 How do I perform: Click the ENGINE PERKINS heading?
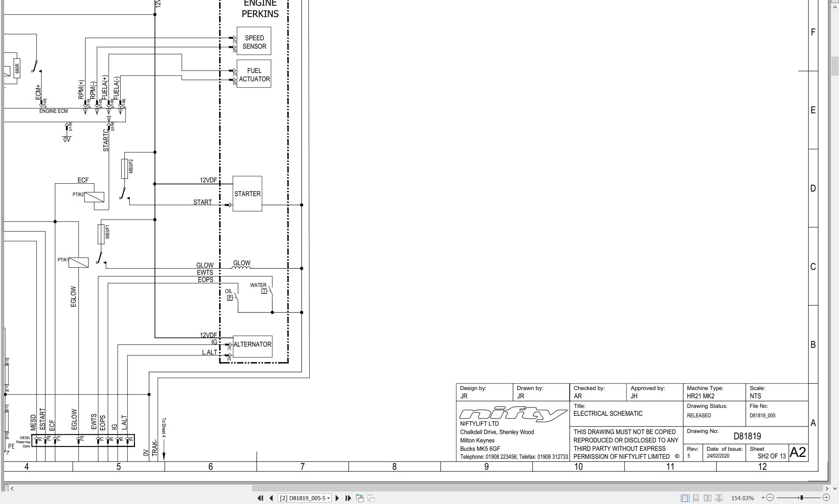[x=260, y=9]
